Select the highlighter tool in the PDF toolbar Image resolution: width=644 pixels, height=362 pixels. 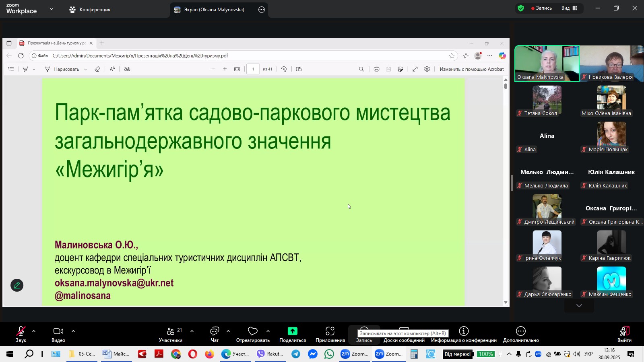tap(25, 69)
